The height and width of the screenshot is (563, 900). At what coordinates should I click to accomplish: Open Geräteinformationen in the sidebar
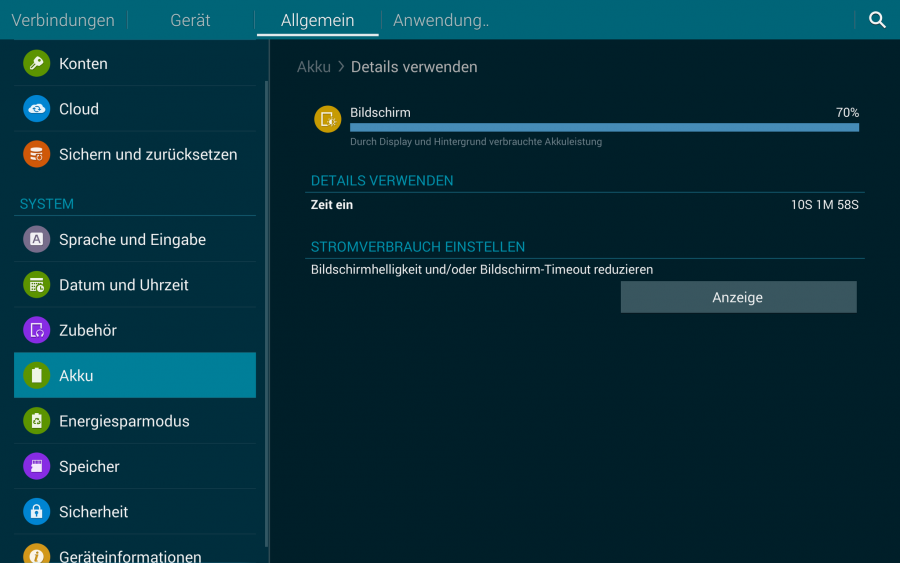coord(130,554)
